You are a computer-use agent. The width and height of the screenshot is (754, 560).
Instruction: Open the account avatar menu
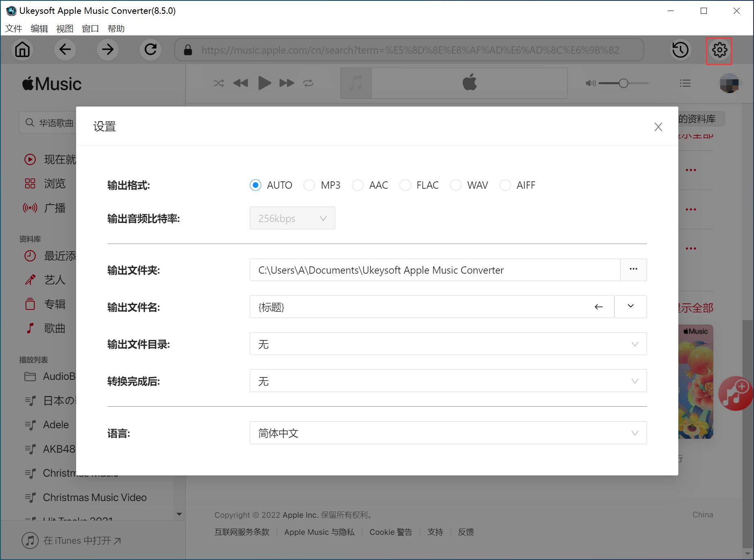tap(730, 83)
